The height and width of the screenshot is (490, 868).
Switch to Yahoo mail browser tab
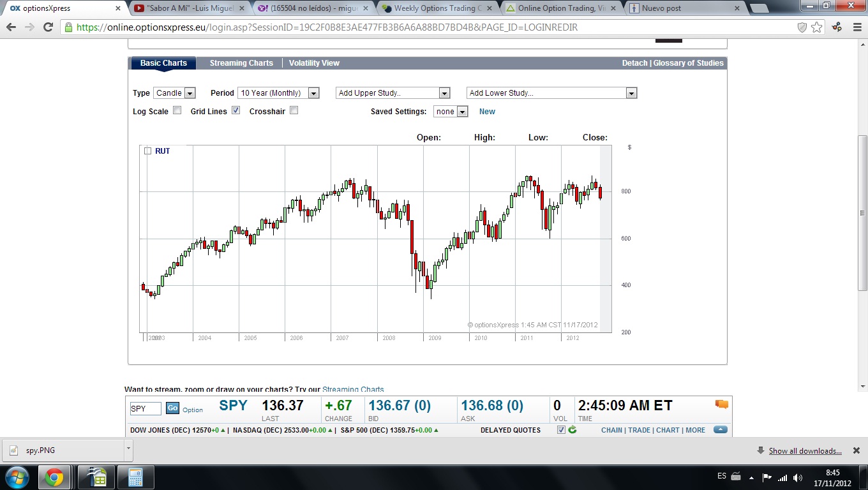tap(313, 8)
